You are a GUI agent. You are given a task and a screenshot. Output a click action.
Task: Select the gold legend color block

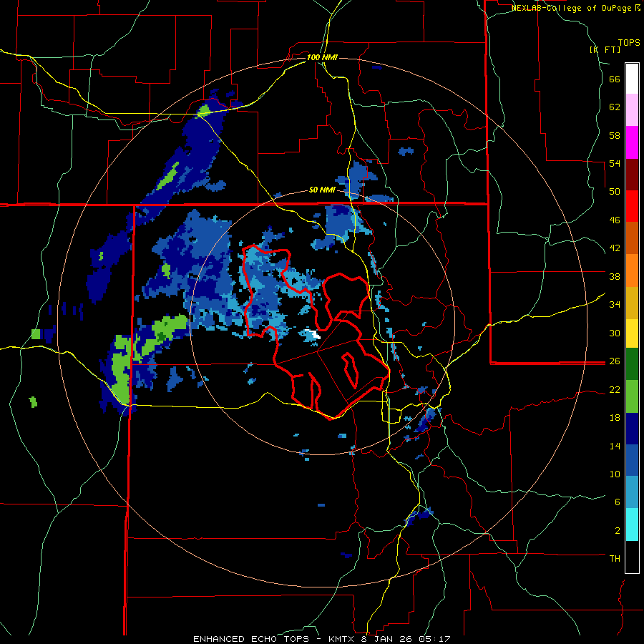[632, 303]
